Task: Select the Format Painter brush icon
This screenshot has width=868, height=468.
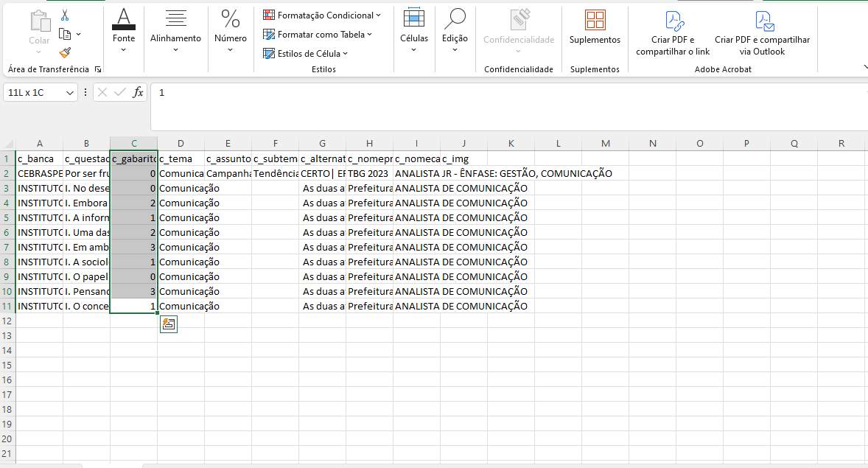Action: (65, 52)
